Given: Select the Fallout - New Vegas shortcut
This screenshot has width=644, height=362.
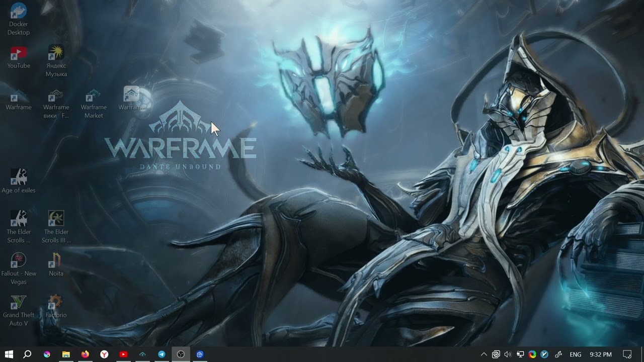Looking at the screenshot, I should pyautogui.click(x=19, y=268).
